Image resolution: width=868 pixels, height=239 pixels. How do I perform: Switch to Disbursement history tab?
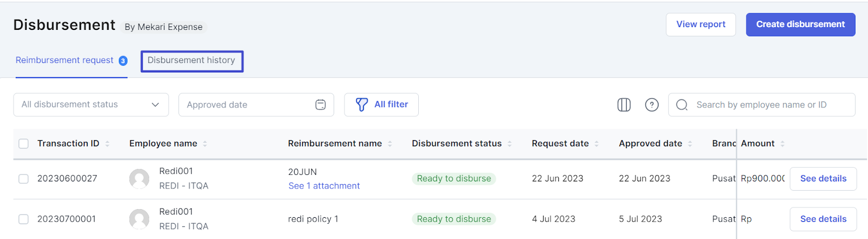(x=192, y=60)
